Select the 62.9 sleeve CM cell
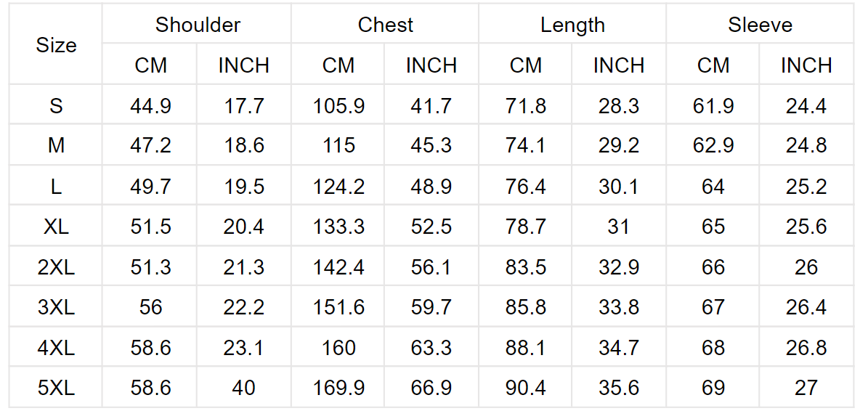 tap(713, 145)
